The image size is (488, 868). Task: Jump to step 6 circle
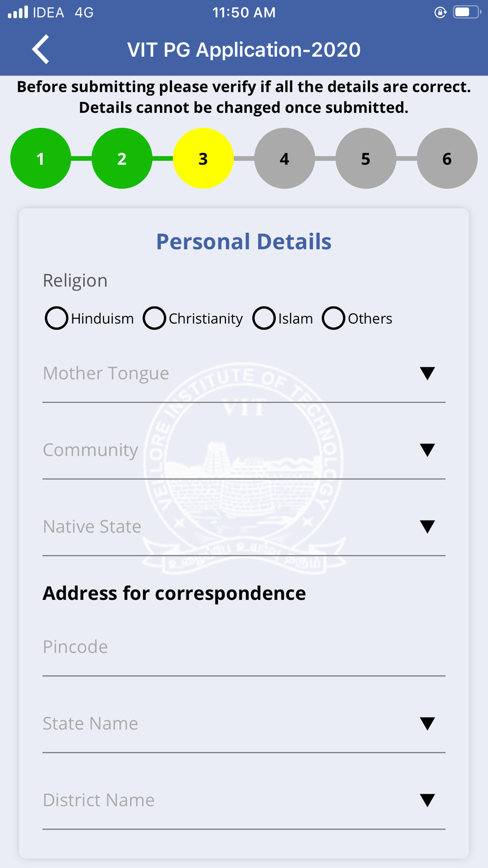pos(447,158)
